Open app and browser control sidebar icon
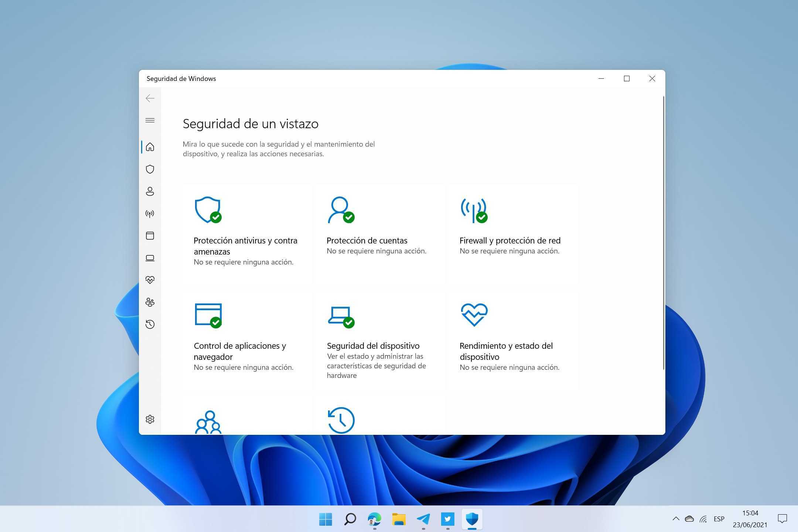 [150, 236]
